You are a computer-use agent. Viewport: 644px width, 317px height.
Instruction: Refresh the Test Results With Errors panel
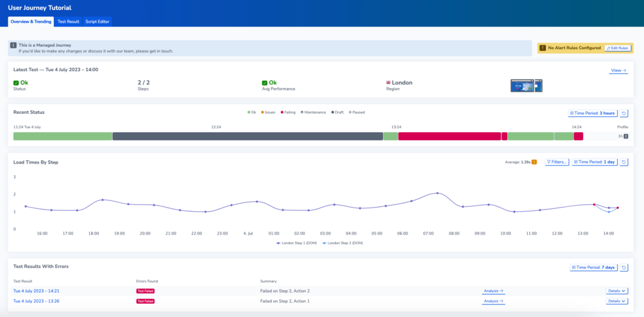[623, 267]
